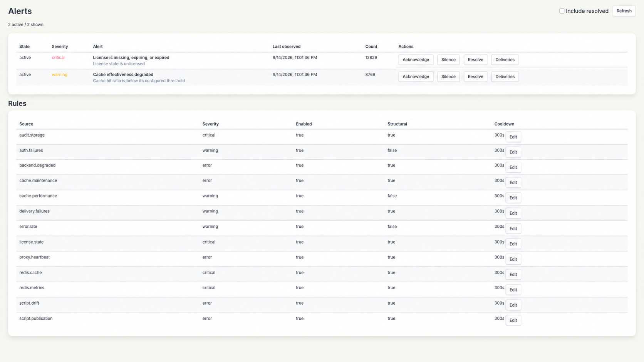Edit the script.publication rule

[513, 320]
